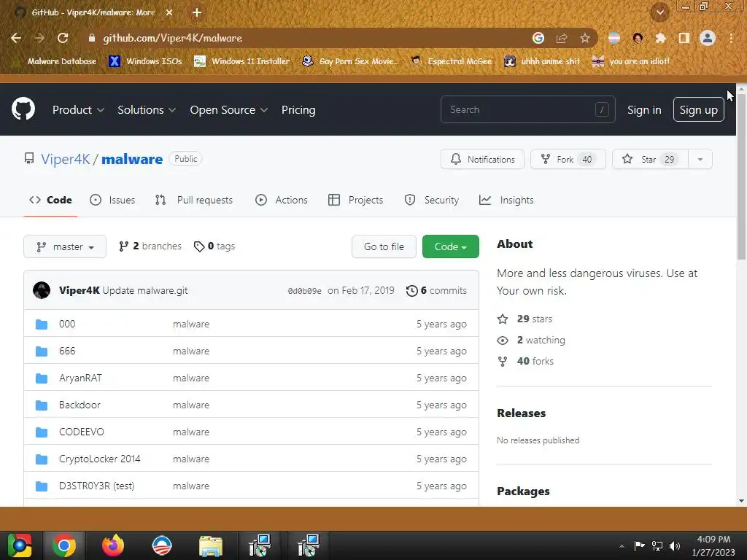Switch to the Projects tab
The image size is (747, 560).
tap(355, 200)
